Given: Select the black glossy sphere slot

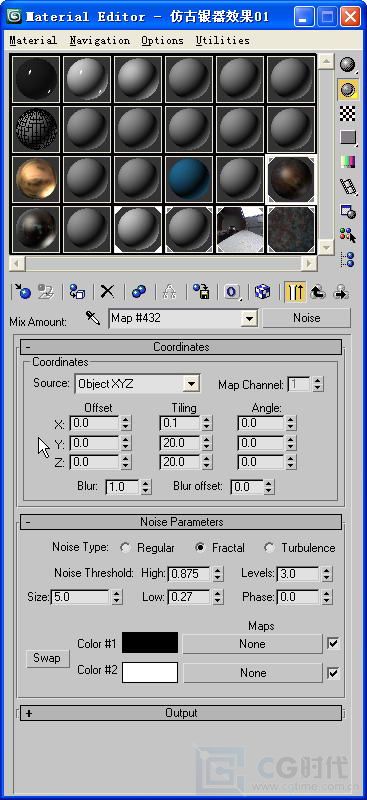Looking at the screenshot, I should point(35,80).
